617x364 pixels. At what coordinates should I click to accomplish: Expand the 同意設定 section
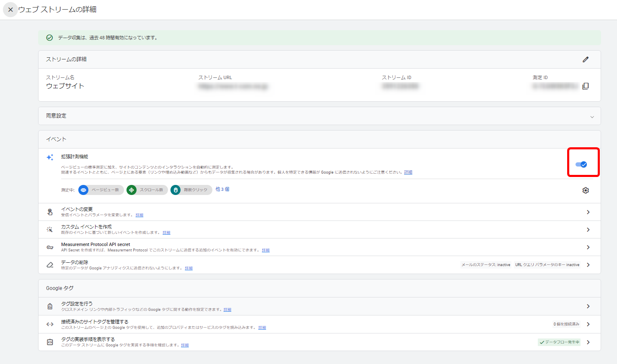pyautogui.click(x=320, y=116)
